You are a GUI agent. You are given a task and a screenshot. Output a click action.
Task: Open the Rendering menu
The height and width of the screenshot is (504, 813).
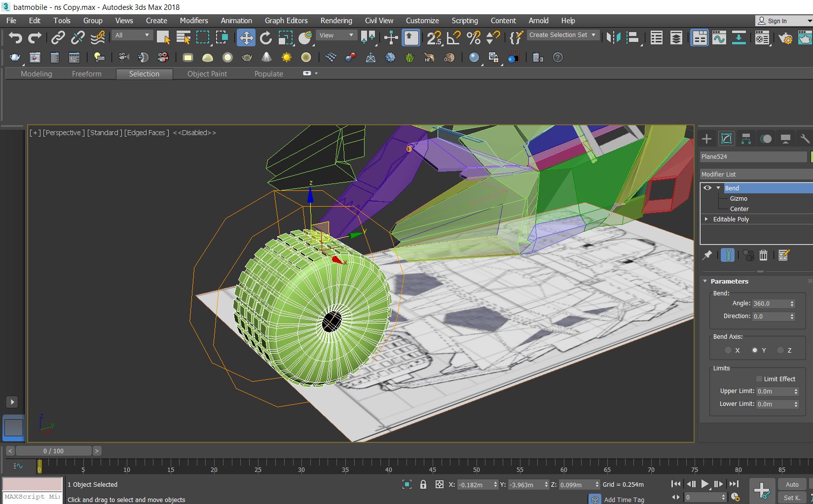(x=336, y=21)
